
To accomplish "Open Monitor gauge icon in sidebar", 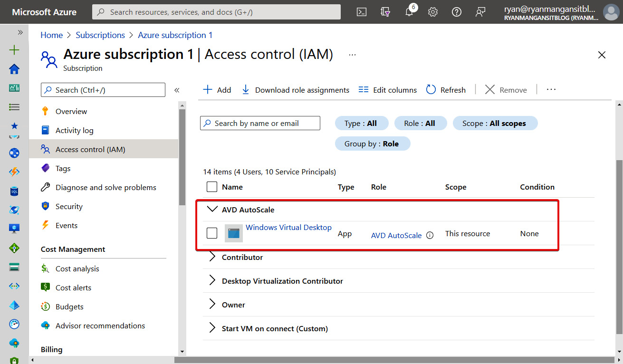I will pos(14,324).
